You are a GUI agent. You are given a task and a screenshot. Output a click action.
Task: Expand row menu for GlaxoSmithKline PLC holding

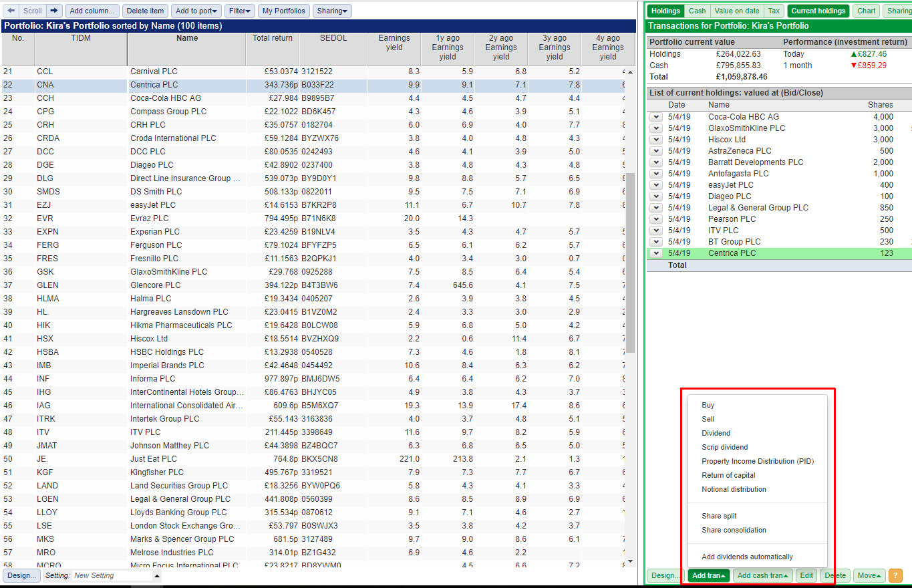[656, 128]
